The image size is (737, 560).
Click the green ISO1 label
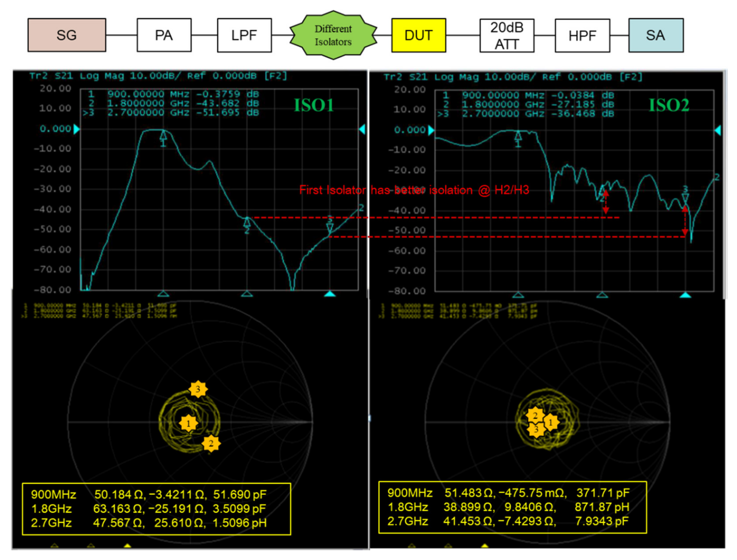tap(314, 105)
